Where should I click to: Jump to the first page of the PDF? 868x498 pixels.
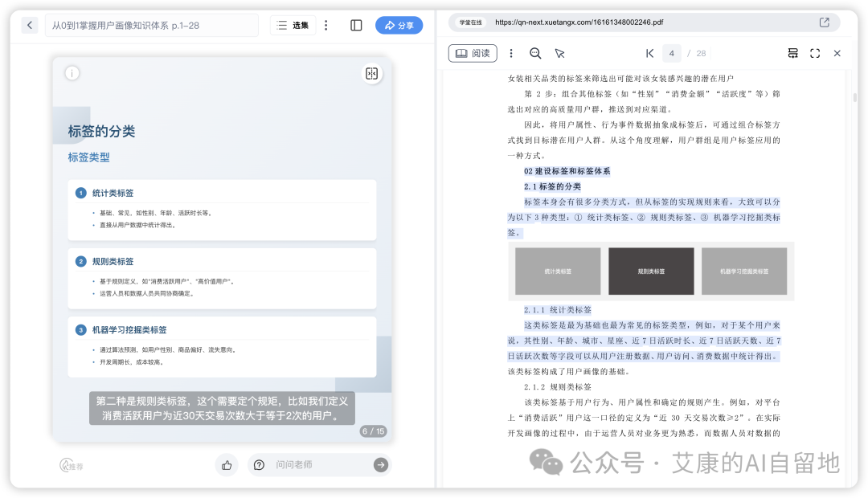(650, 53)
